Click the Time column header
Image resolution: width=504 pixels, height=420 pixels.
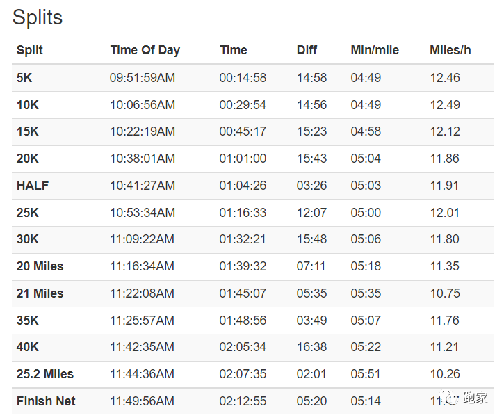[x=234, y=50]
